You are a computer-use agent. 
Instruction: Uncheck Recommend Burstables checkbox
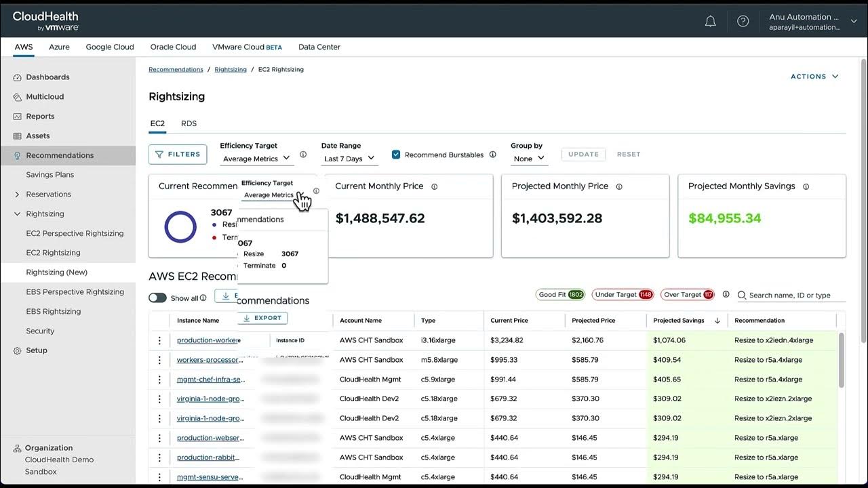pos(396,155)
